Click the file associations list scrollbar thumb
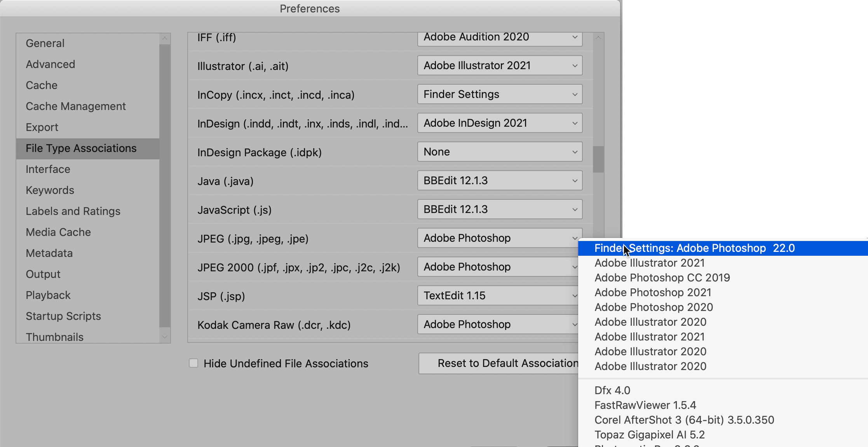 point(598,159)
